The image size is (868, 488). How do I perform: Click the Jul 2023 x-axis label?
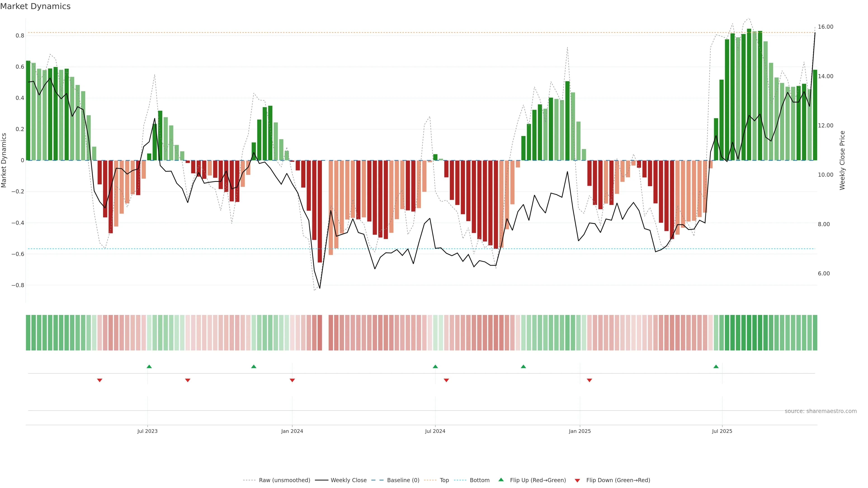[147, 431]
